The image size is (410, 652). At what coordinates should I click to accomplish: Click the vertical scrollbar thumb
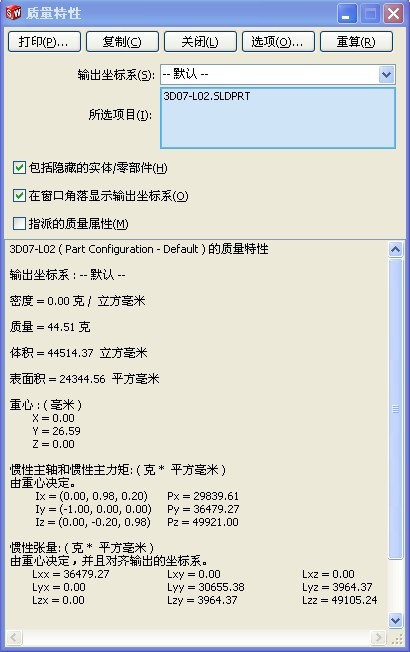[x=395, y=409]
